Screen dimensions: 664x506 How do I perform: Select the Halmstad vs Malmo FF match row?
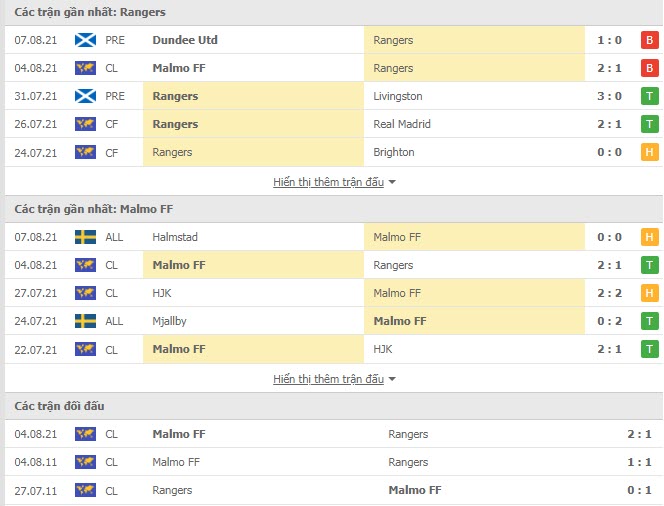[334, 237]
